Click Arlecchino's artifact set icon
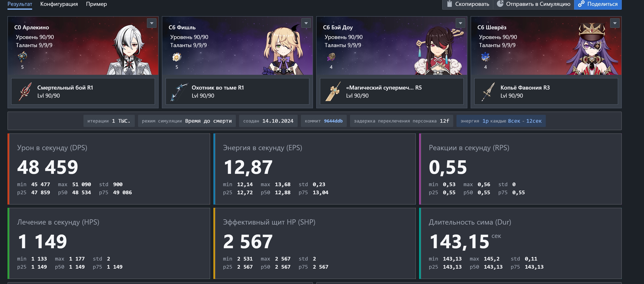Image resolution: width=644 pixels, height=284 pixels. click(22, 57)
